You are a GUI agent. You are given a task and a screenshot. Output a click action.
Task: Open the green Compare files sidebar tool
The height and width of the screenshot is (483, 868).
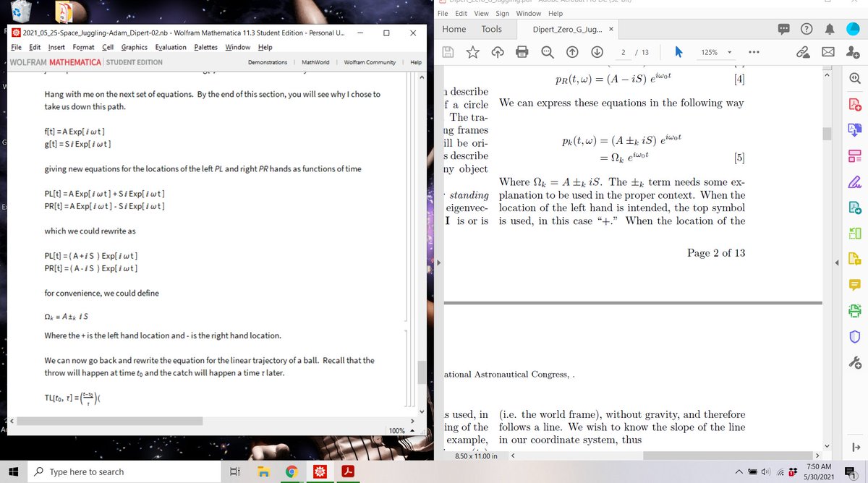(x=854, y=235)
